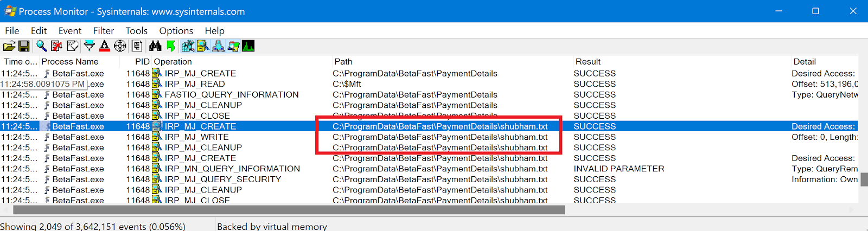
Task: Click the Result column header
Action: (x=588, y=62)
